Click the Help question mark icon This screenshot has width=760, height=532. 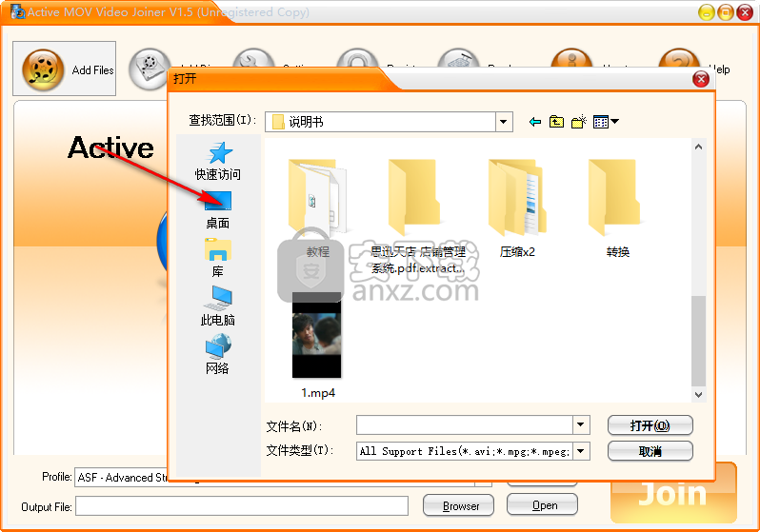click(x=678, y=57)
